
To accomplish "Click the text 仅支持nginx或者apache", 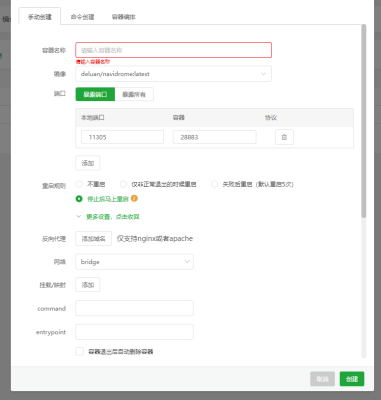I will point(155,239).
